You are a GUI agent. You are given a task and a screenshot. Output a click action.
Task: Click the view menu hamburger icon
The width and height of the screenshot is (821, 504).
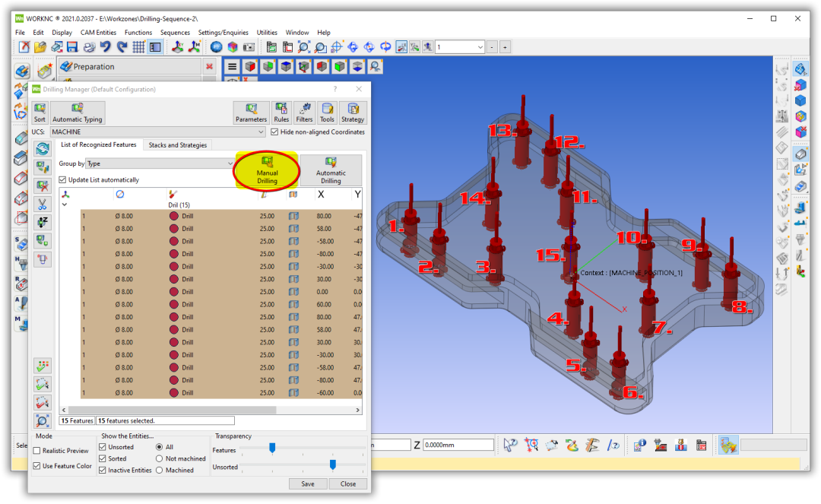pyautogui.click(x=233, y=66)
